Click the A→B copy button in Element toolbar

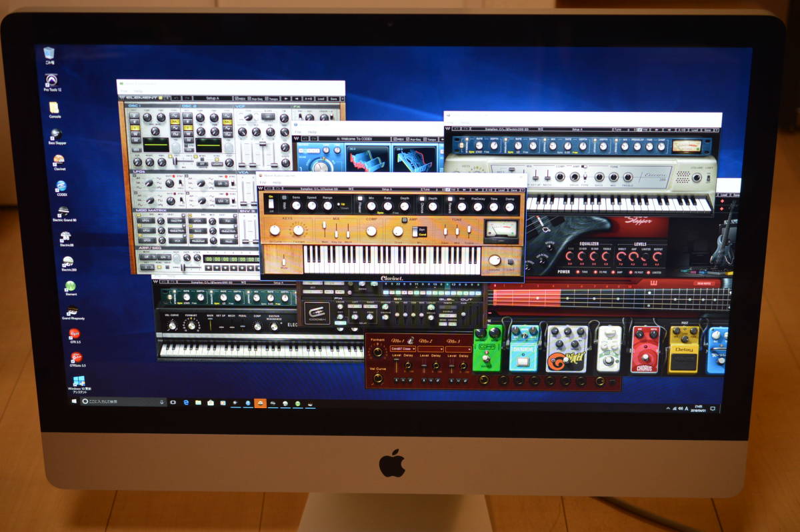(307, 98)
